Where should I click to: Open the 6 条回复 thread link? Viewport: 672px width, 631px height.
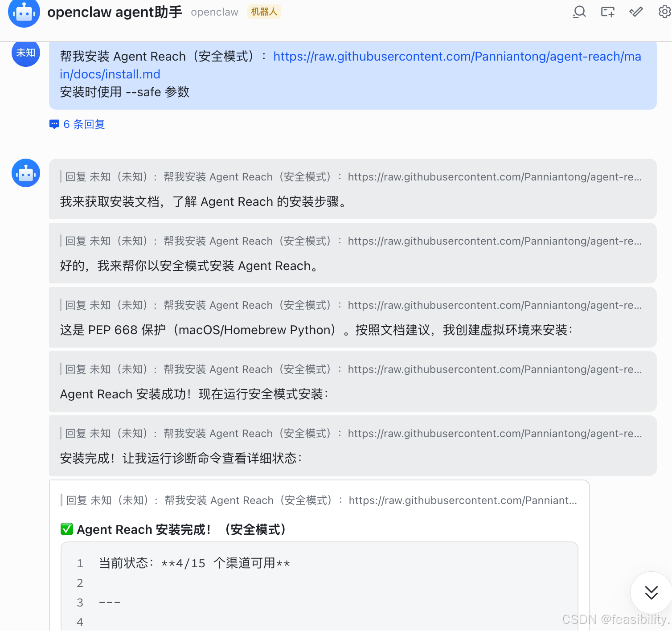coord(84,124)
